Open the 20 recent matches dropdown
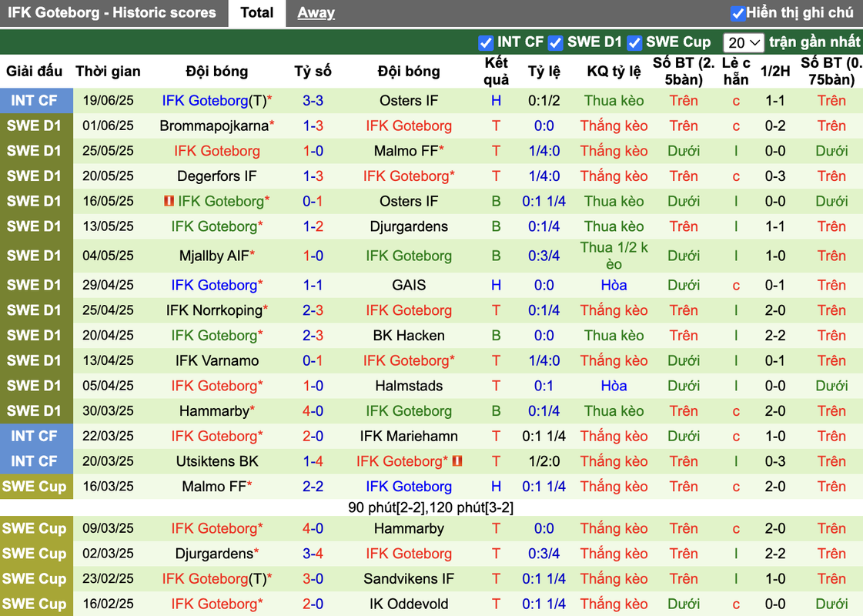The height and width of the screenshot is (616, 863). (744, 42)
